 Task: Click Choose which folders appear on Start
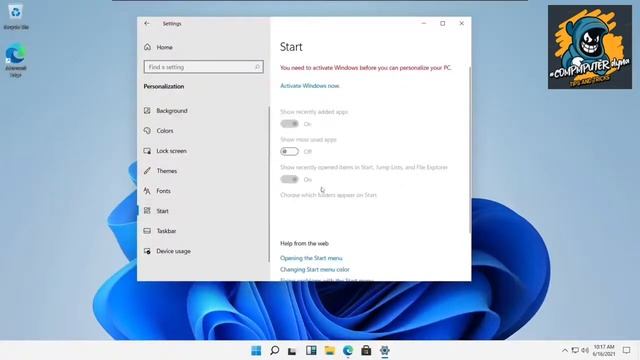tap(328, 195)
